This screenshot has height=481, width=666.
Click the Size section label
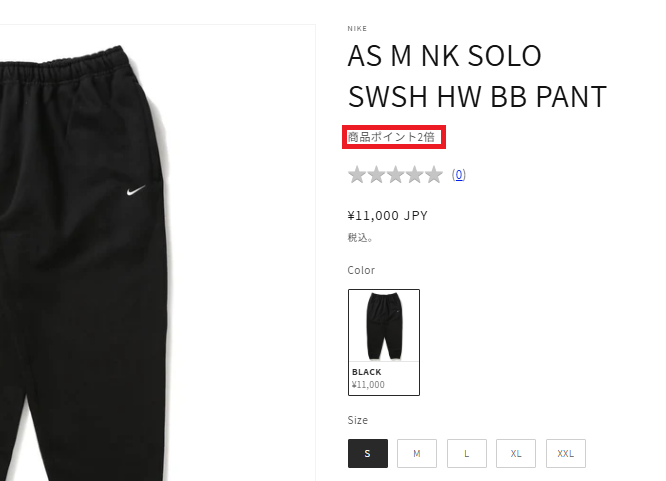click(x=358, y=420)
